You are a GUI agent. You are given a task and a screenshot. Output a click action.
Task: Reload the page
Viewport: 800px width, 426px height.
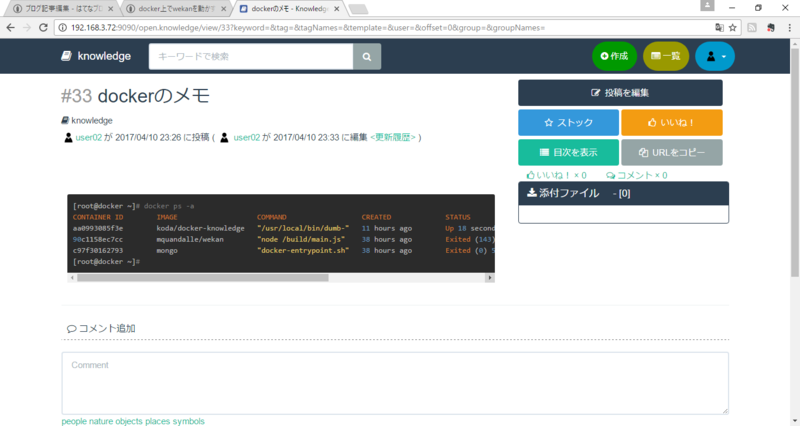(x=43, y=28)
